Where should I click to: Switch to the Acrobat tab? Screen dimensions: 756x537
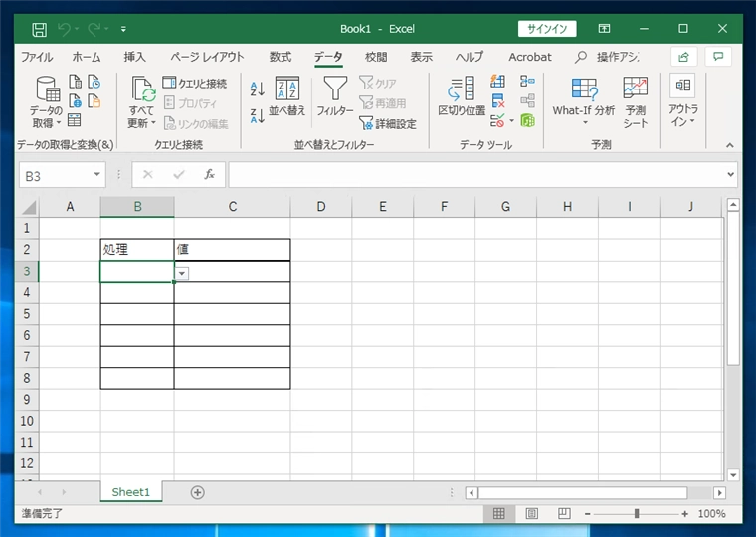(530, 57)
